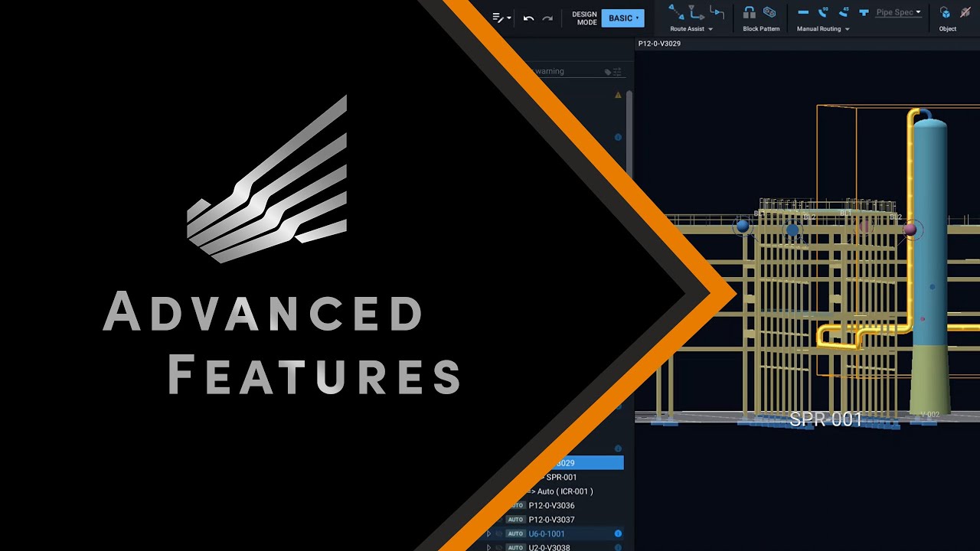This screenshot has height=551, width=980.
Task: Click the Block Pattern label
Action: pyautogui.click(x=761, y=29)
